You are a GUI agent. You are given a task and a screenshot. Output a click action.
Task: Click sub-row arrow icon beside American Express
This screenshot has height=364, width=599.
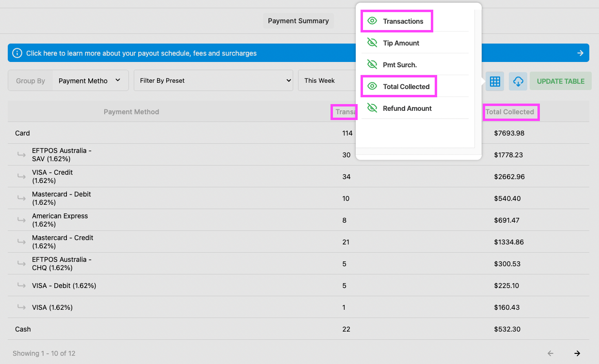coord(21,220)
